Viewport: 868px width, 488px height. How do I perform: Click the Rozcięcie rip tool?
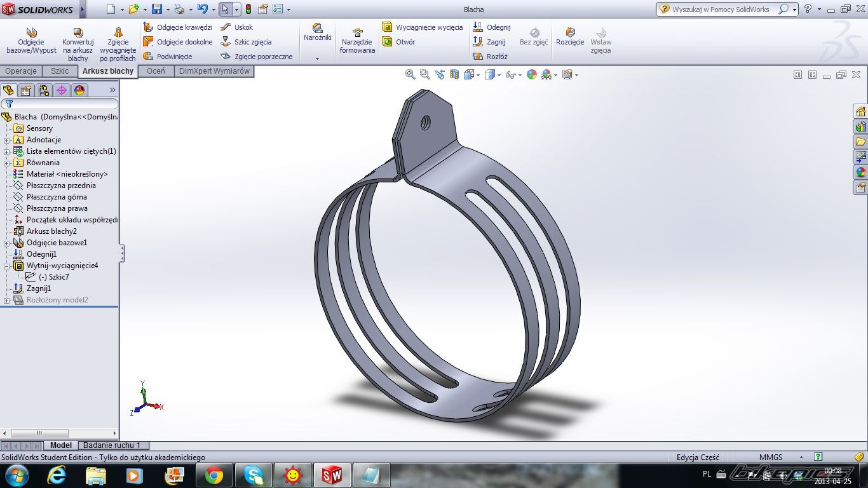[570, 37]
